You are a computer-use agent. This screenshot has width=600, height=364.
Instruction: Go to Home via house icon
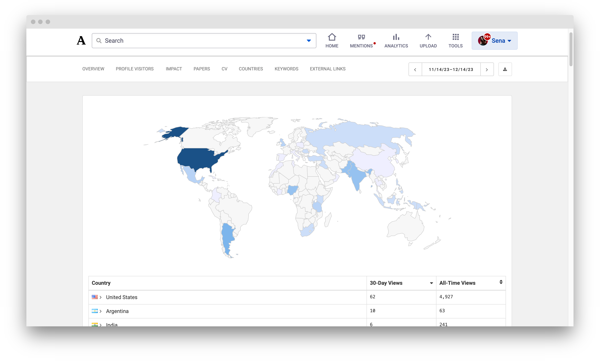332,37
